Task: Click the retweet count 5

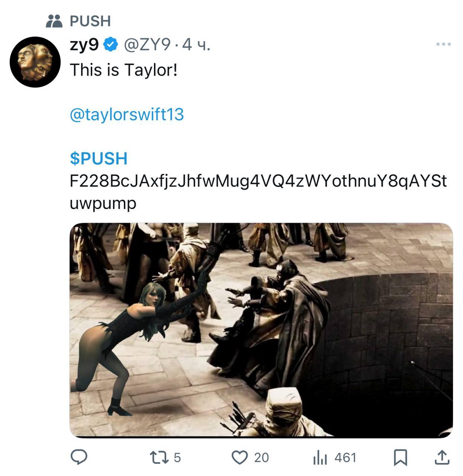Action: coord(177,457)
